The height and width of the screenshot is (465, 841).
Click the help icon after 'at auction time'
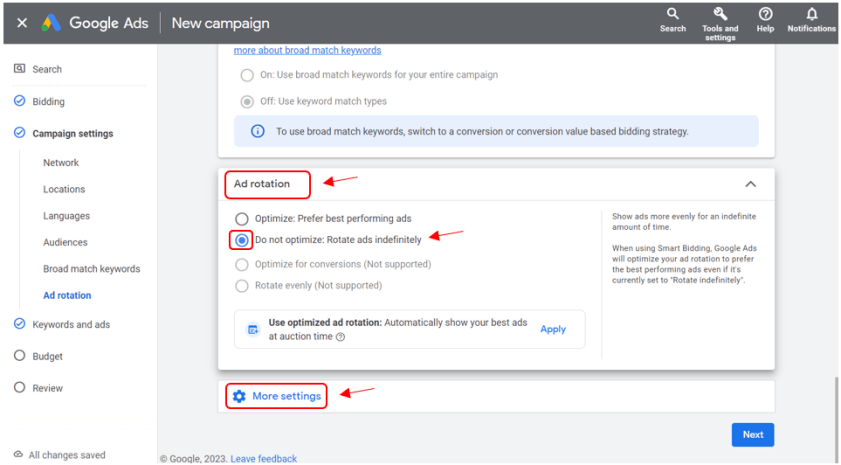coord(340,337)
